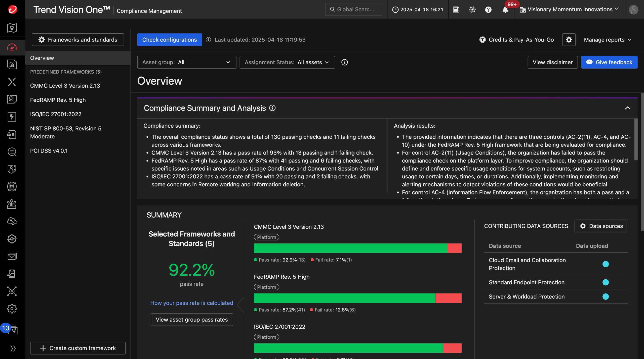Click info icon beside Compliance Summary title

tap(272, 108)
